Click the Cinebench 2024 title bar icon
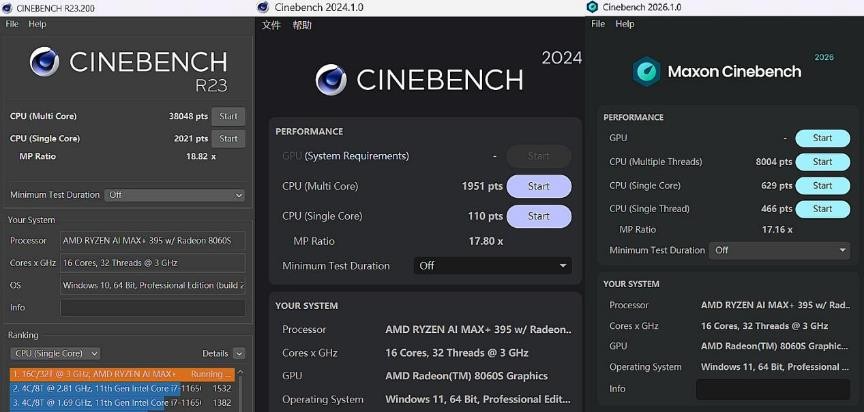The height and width of the screenshot is (412, 864). tap(263, 7)
